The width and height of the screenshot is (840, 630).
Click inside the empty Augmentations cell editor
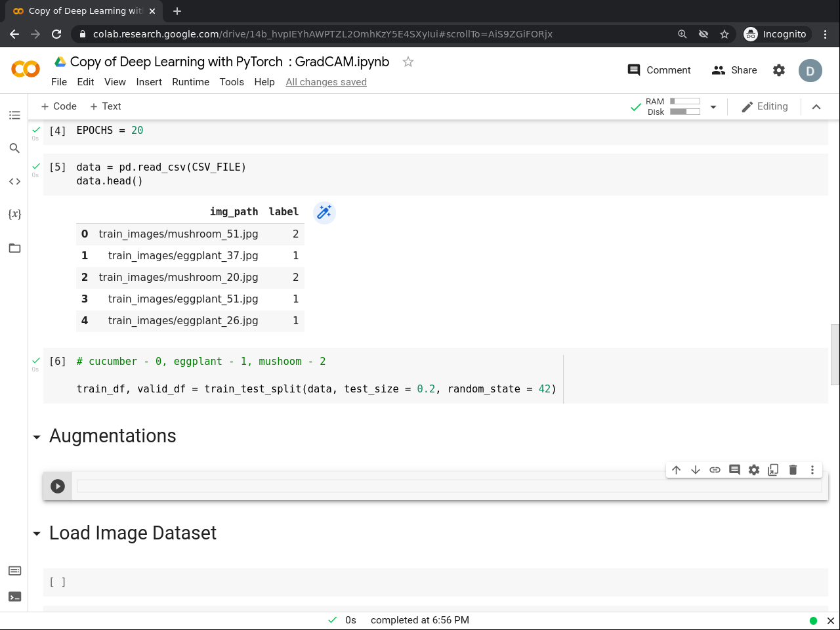446,486
